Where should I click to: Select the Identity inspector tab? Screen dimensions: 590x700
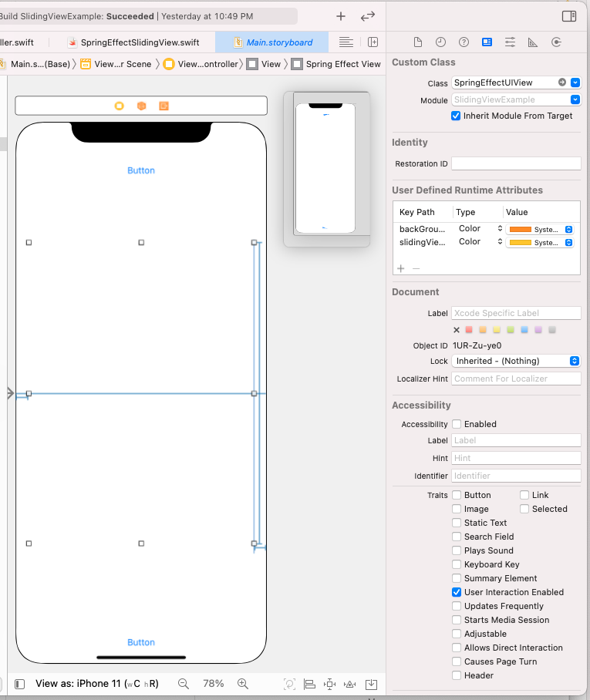487,42
